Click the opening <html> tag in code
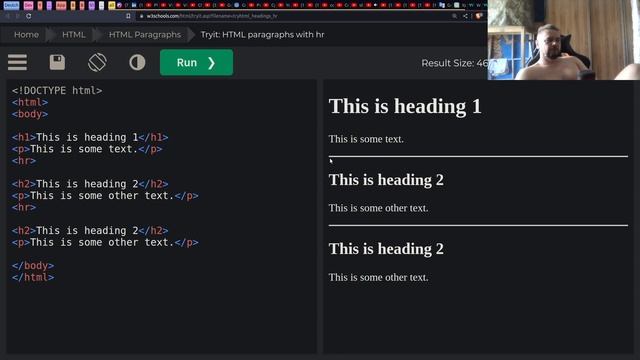This screenshot has height=360, width=640. (30, 102)
